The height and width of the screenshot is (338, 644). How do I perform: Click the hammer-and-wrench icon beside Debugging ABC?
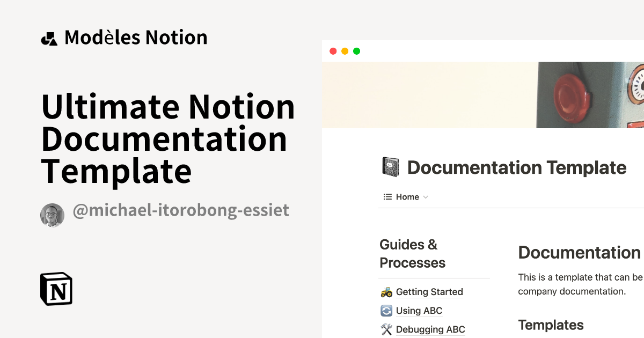pos(386,329)
